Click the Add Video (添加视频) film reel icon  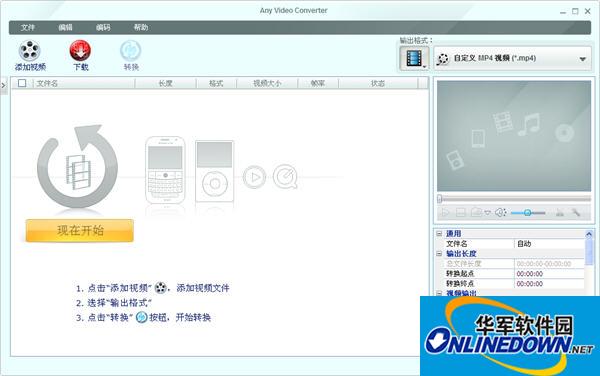click(30, 51)
